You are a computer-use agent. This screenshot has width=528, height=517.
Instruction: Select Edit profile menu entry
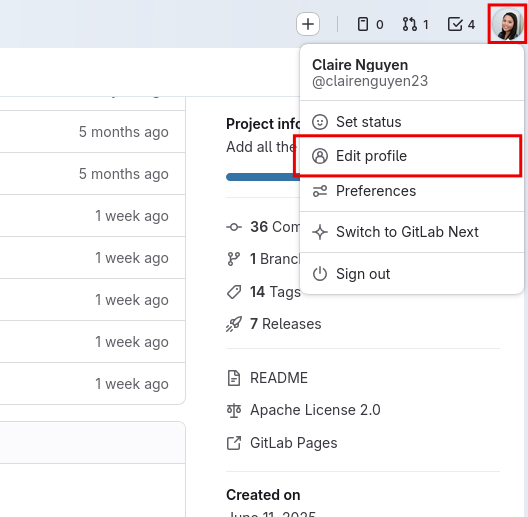pyautogui.click(x=411, y=156)
